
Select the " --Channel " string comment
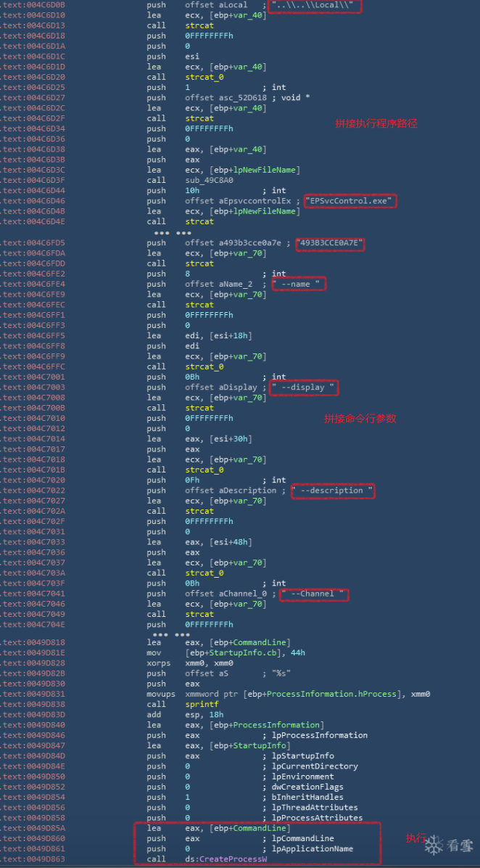pyautogui.click(x=315, y=594)
